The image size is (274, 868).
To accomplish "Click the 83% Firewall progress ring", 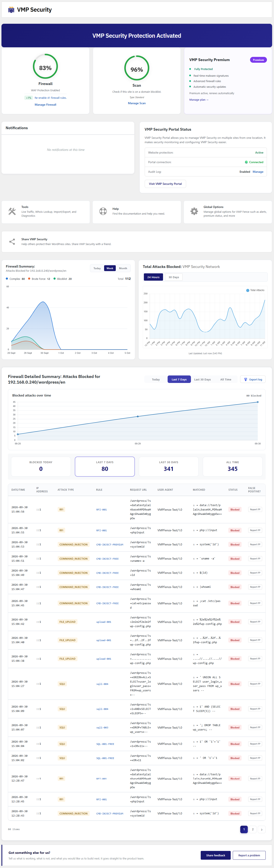I will (45, 67).
